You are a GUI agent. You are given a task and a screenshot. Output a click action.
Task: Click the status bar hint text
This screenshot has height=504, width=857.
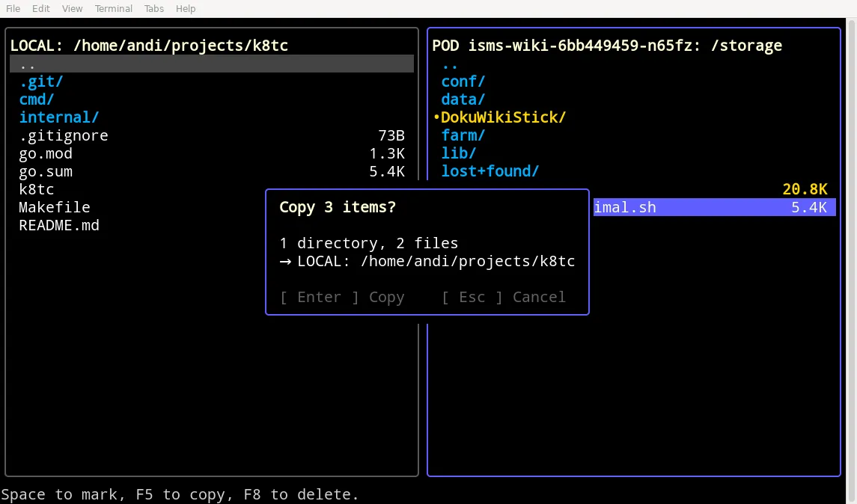click(180, 495)
